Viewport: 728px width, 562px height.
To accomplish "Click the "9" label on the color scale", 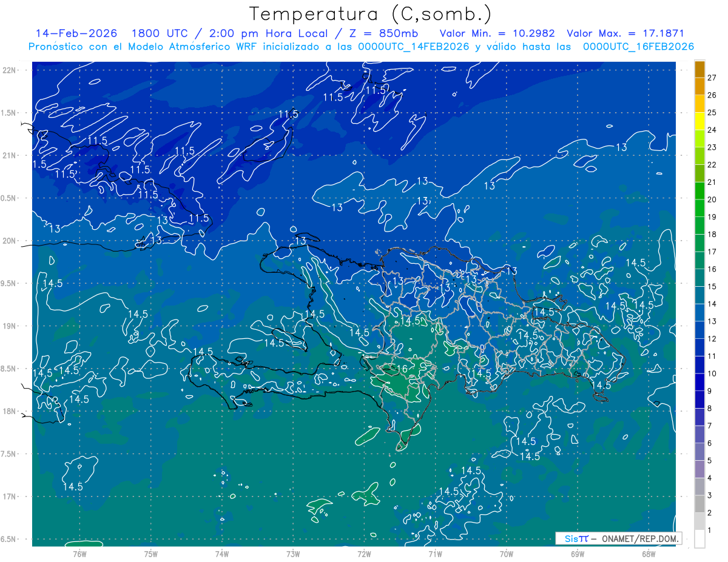I will 710,391.
